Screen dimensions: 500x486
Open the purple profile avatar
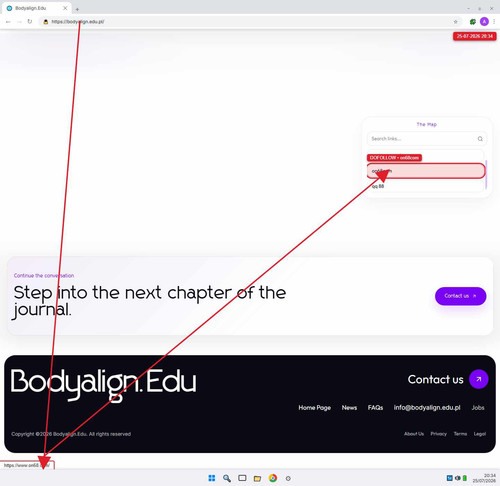pos(484,22)
